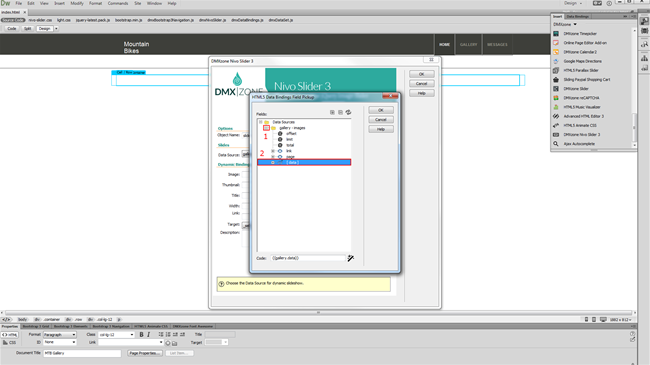650x365 pixels.
Task: Click the refresh icon above Fields tree
Action: coord(348,112)
